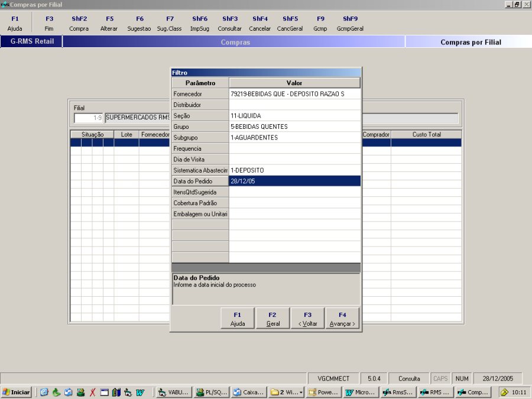Switch to PL/SQ... taskbar window
This screenshot has width=532, height=399.
pyautogui.click(x=211, y=392)
